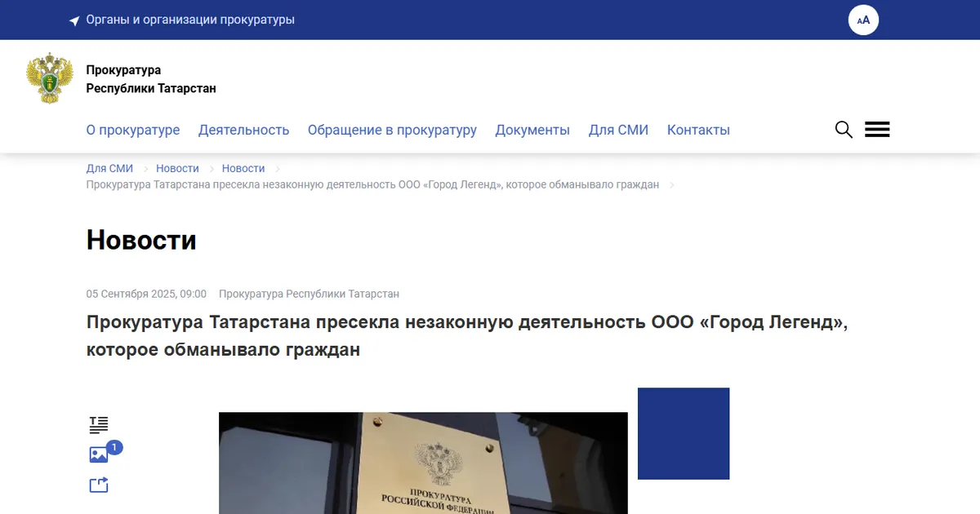Go to the 'Для СМИ' breadcrumb link

pos(109,168)
